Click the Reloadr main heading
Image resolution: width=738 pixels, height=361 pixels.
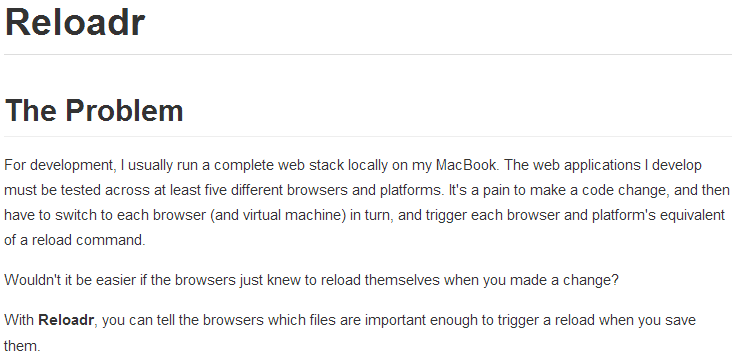tap(75, 23)
